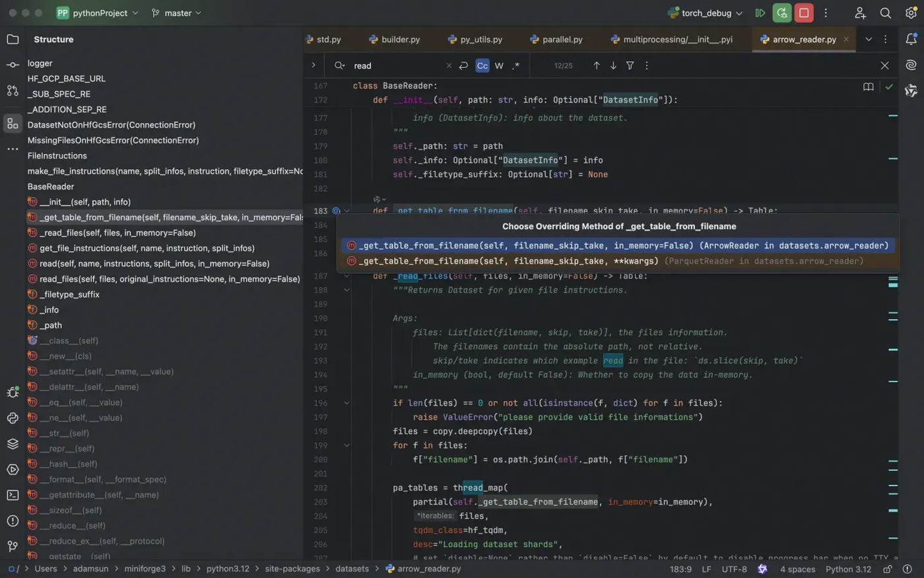Open Search Everywhere magnifier icon
The width and height of the screenshot is (924, 578).
(x=886, y=13)
